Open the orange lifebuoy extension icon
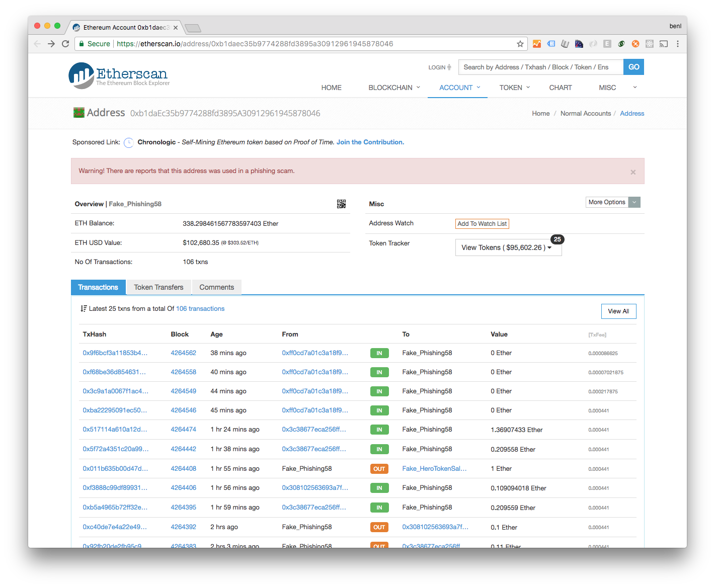The image size is (715, 588). tap(635, 44)
